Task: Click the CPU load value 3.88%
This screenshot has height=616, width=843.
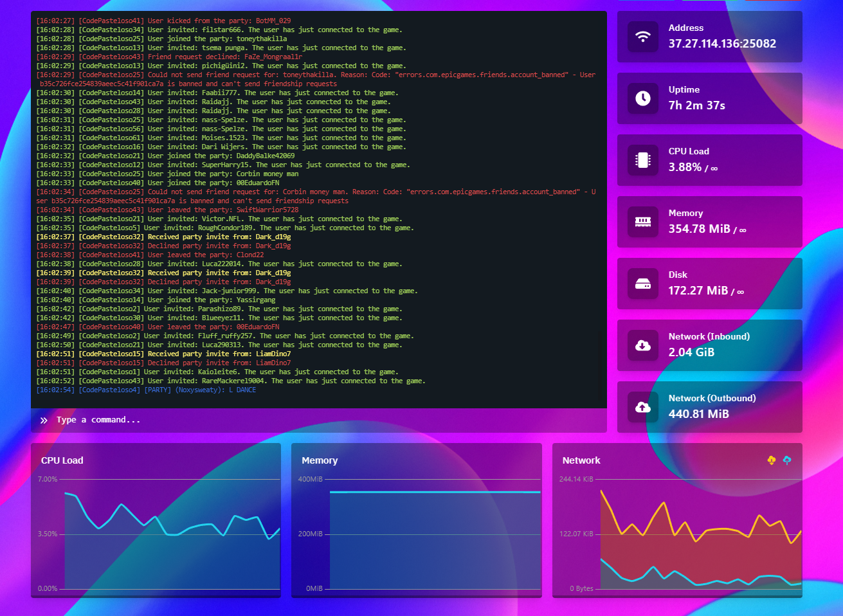Action: click(x=685, y=167)
